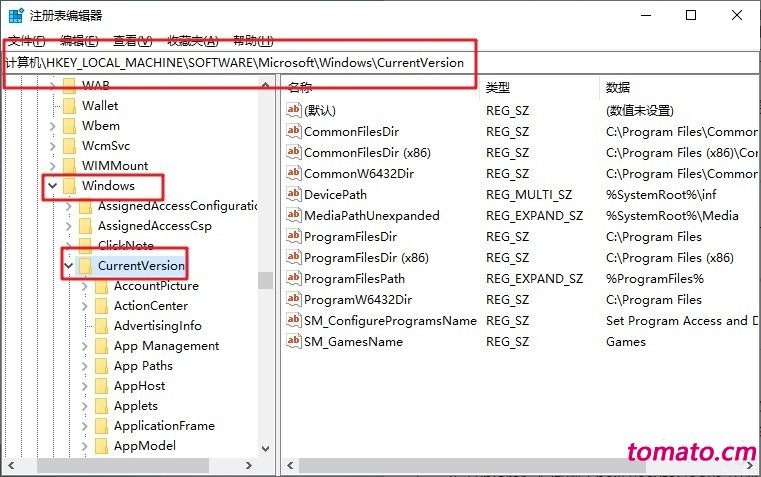Click values pane horizontal scrollbar left arrow

pos(290,466)
